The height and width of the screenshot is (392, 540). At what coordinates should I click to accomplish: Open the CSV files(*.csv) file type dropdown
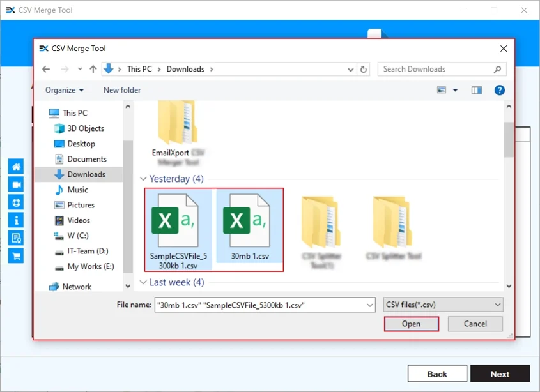(x=443, y=305)
